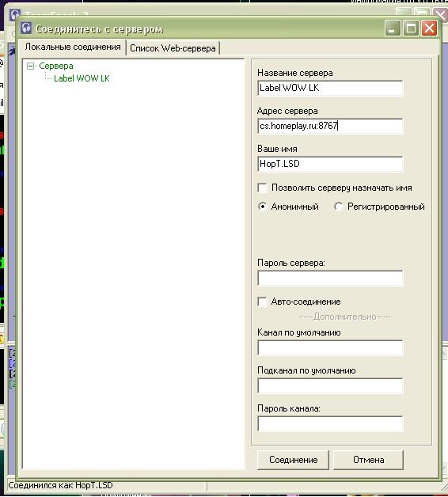Click the Пароль канала input field

[330, 423]
